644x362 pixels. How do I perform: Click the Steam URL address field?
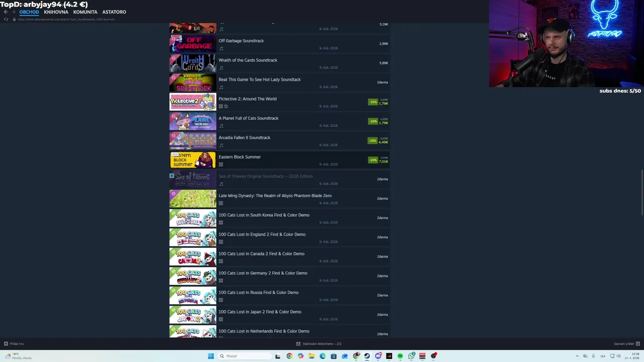tap(66, 19)
